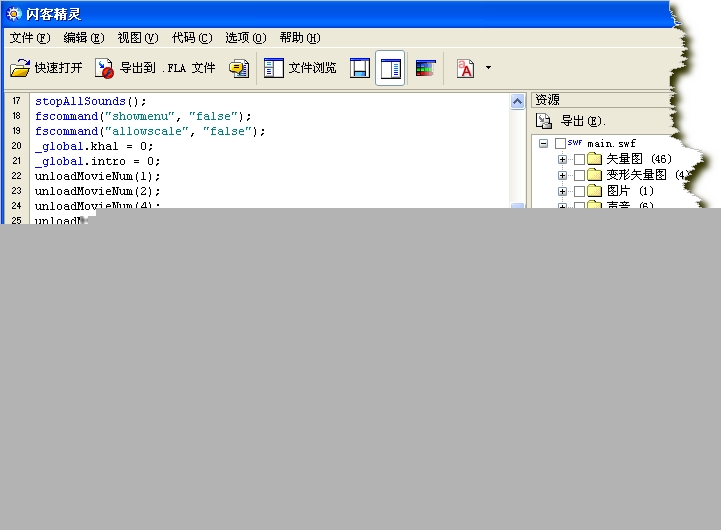Click the 导出 icon in resources panel

click(x=545, y=121)
